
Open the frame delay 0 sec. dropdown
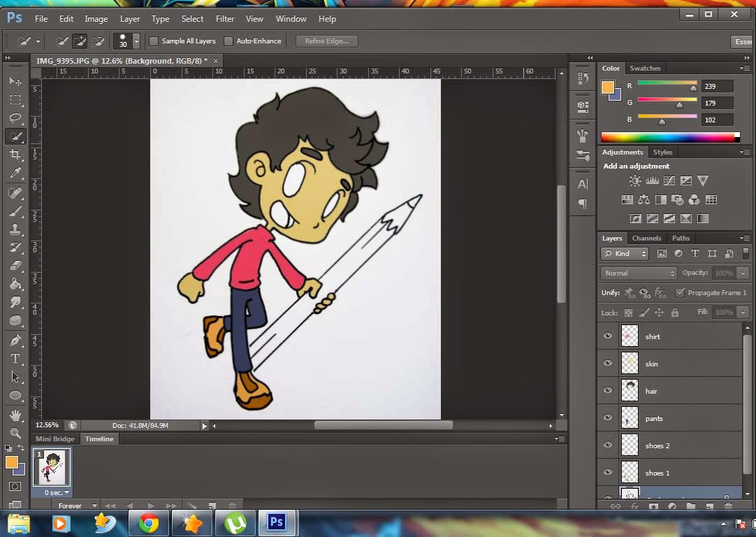click(57, 493)
